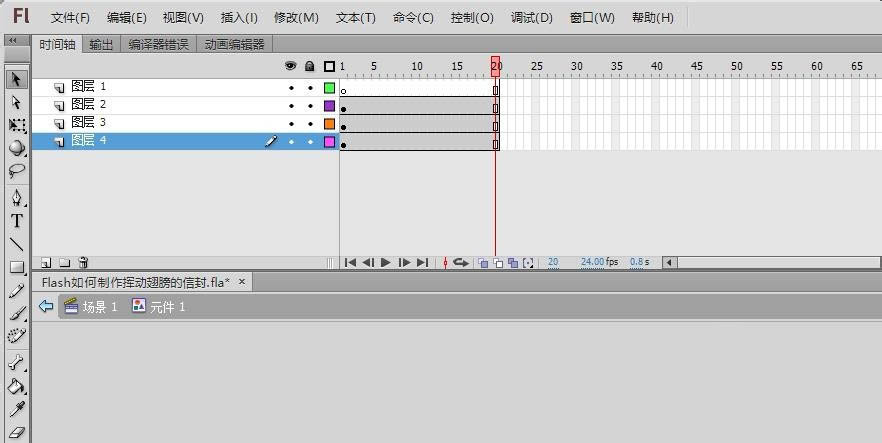Choose the Eraser tool
Image resolution: width=882 pixels, height=443 pixels.
pyautogui.click(x=16, y=433)
